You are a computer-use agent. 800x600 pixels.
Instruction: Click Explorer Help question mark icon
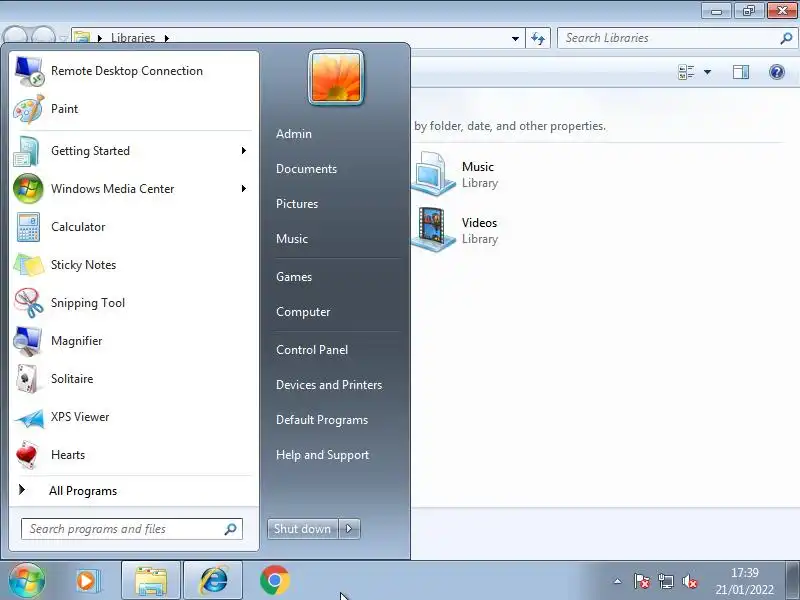click(x=777, y=72)
